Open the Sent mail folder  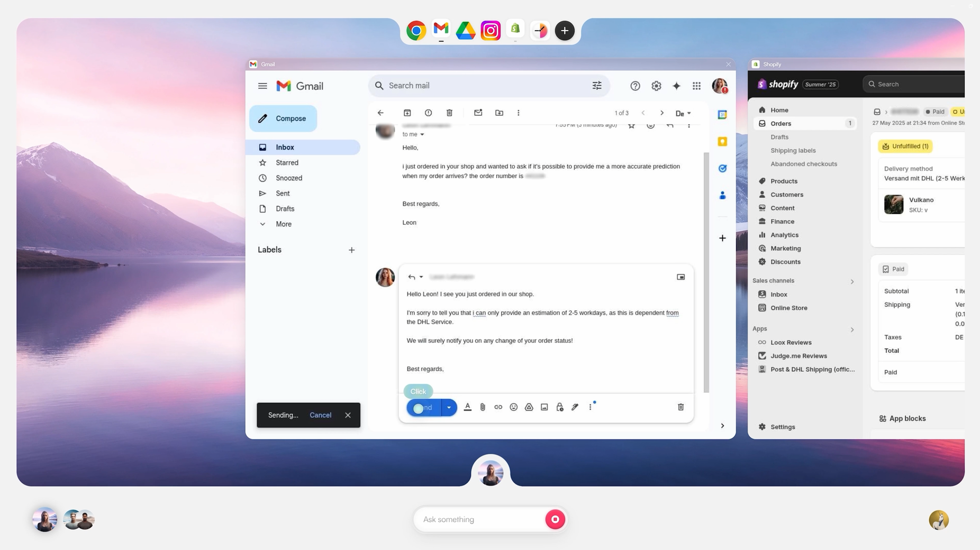tap(283, 194)
